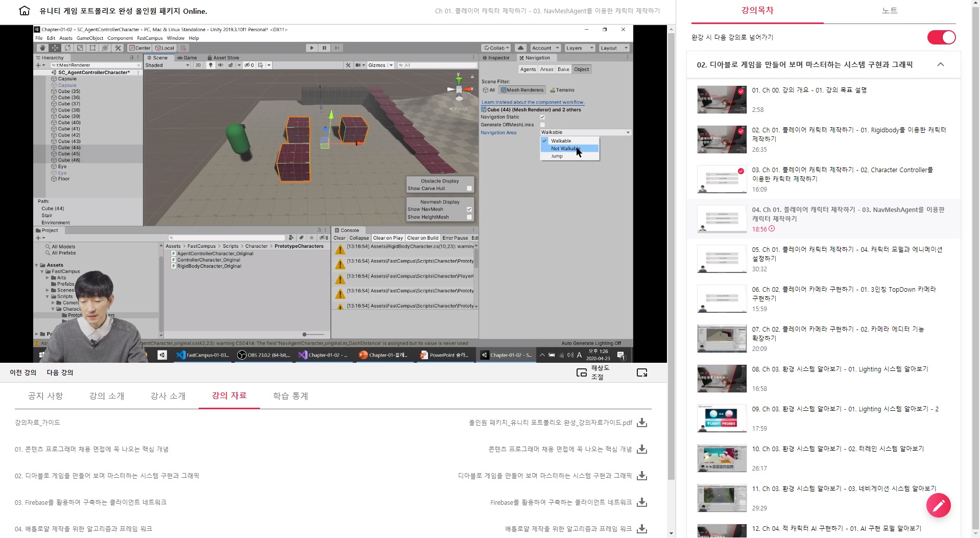Open the red pencil note button
980x538 pixels.
[939, 505]
